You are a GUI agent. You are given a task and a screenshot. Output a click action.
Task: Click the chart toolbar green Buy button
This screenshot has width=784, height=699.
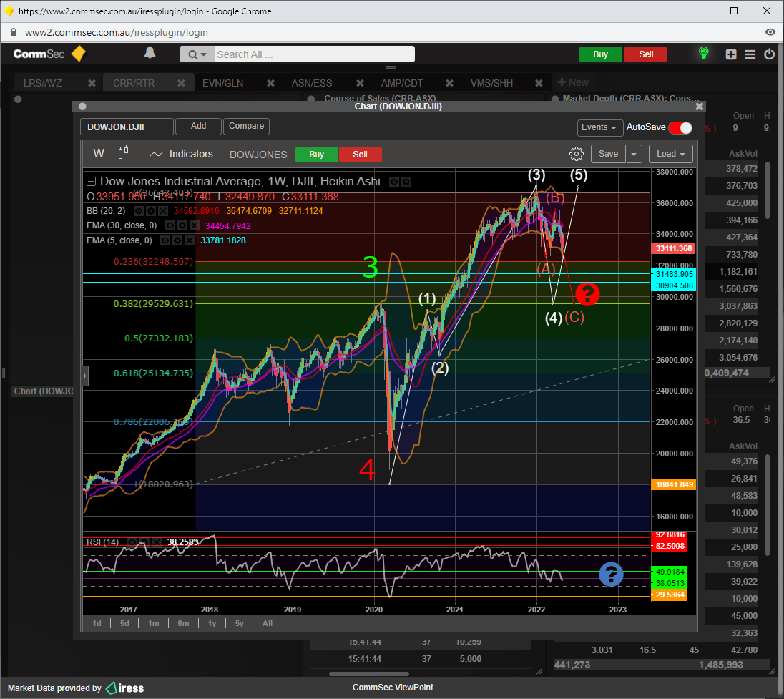[x=316, y=155]
